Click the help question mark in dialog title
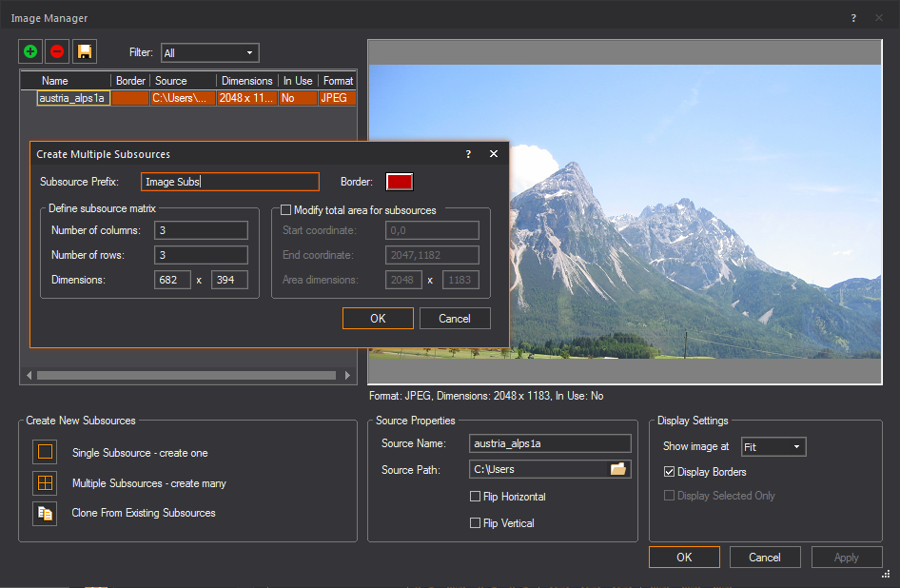This screenshot has height=588, width=900. pyautogui.click(x=468, y=154)
